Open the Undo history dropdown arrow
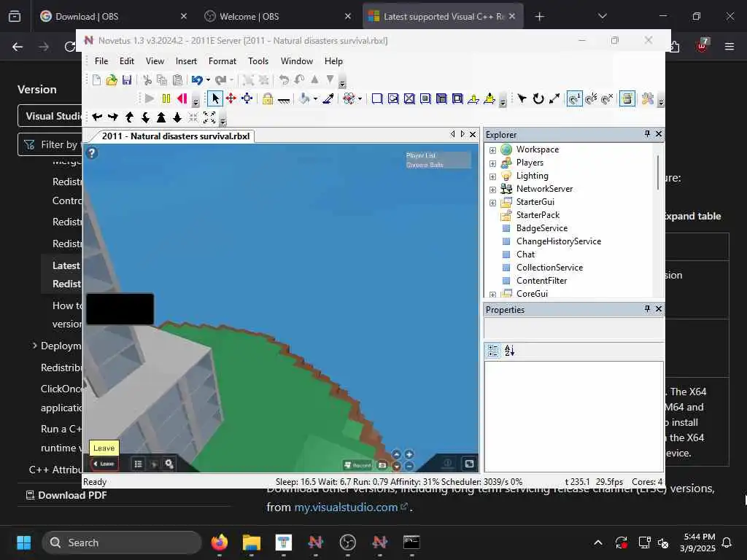This screenshot has height=560, width=747. [x=208, y=80]
